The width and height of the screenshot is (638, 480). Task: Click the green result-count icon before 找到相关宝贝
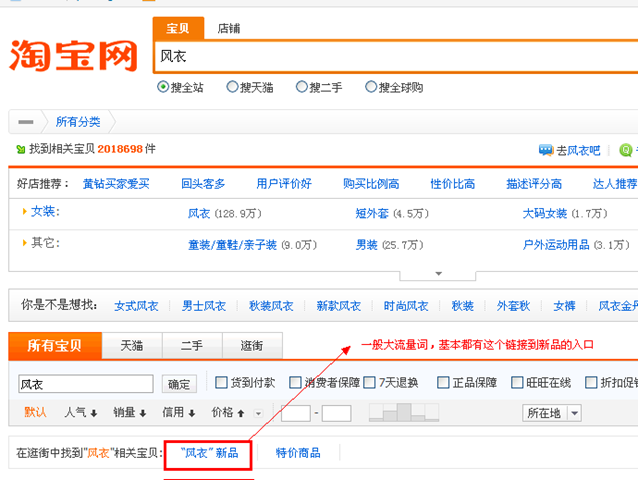(21, 149)
